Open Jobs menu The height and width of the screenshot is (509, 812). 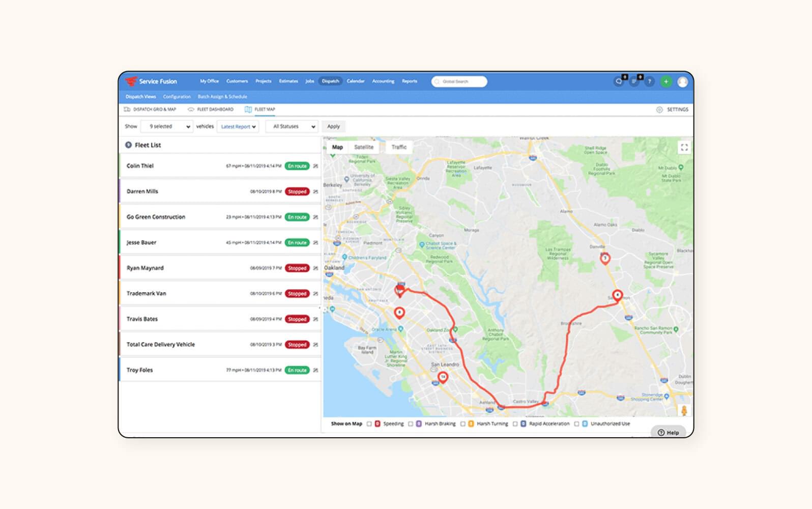point(310,81)
